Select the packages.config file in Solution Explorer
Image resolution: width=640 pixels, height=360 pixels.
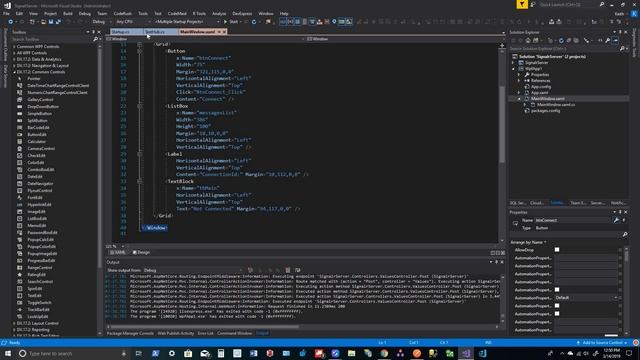click(545, 111)
